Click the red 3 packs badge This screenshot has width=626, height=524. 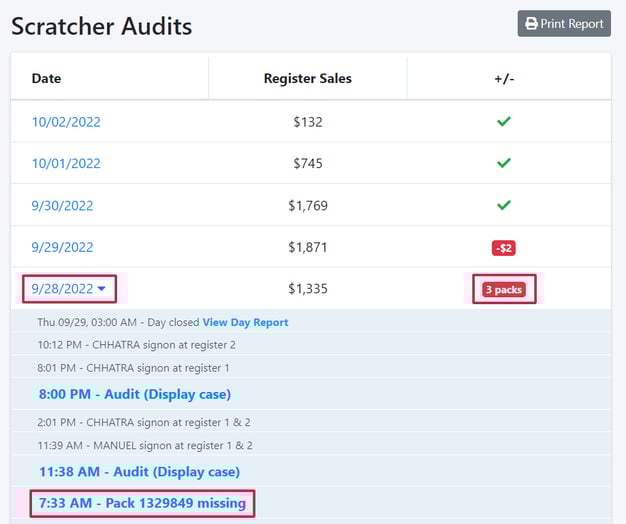(504, 290)
